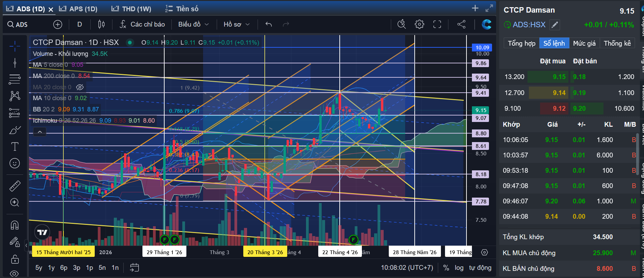Screen dimensions: 644x278
Task: Open time axis settings gear
Action: point(485,252)
